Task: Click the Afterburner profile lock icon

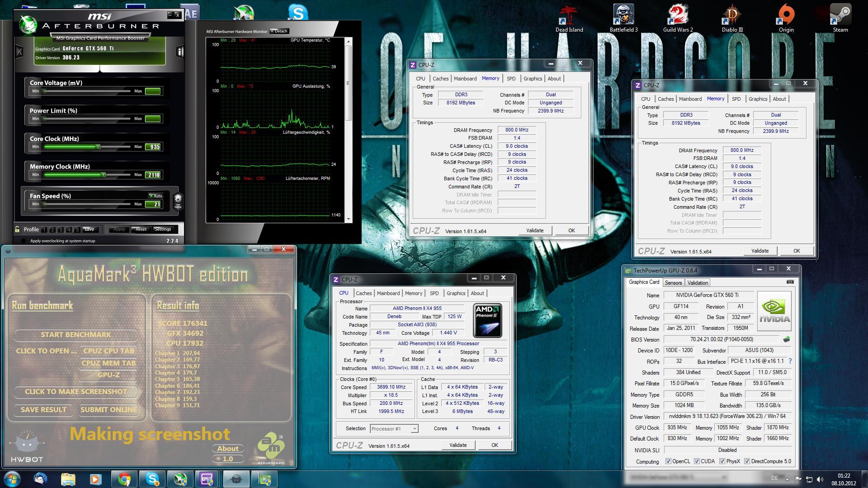Action: [x=17, y=229]
